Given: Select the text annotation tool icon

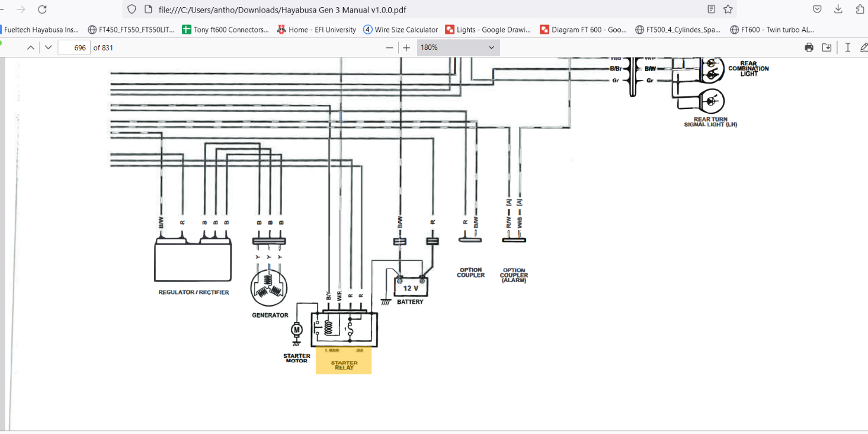Looking at the screenshot, I should tap(848, 47).
